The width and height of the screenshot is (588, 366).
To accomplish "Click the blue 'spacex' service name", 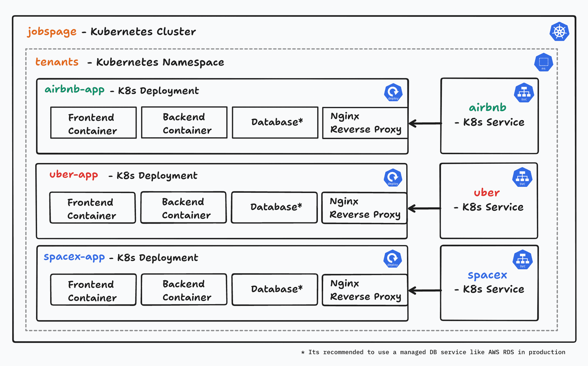I will [487, 275].
